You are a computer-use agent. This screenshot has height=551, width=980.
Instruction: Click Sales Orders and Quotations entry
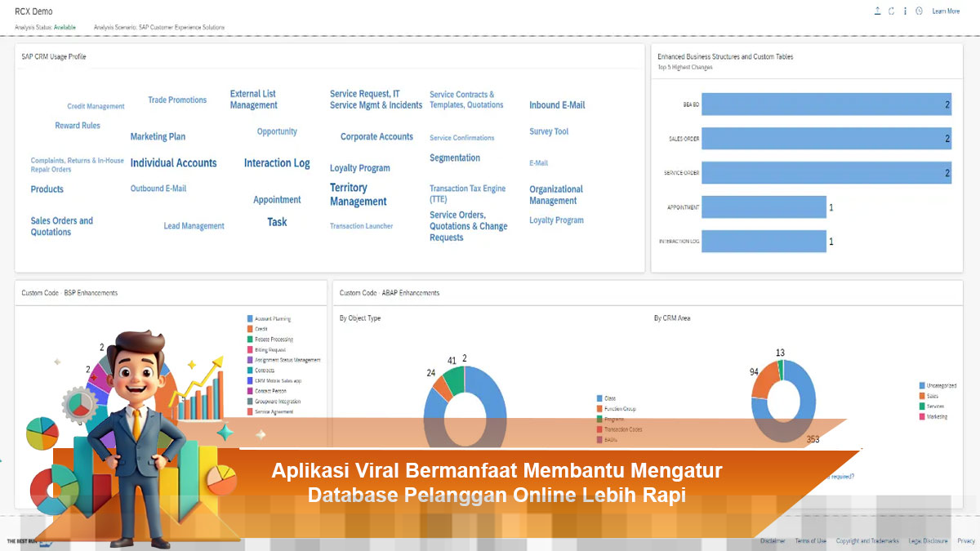[x=60, y=226]
